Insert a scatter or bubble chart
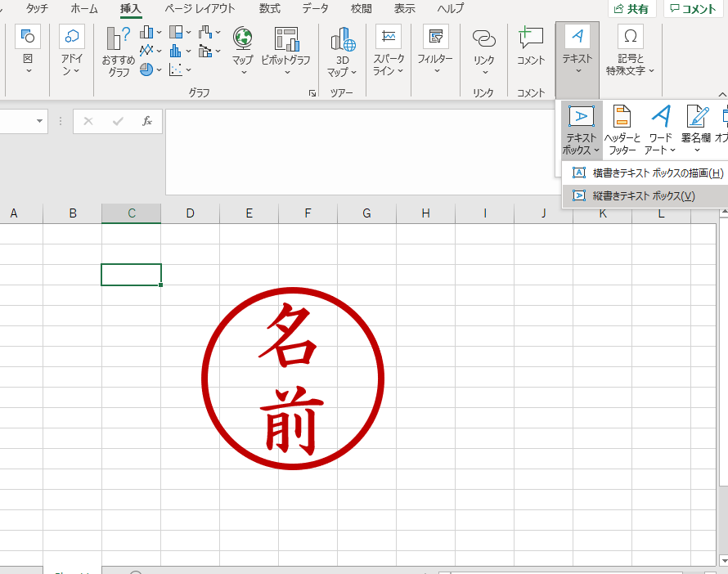This screenshot has width=728, height=574. click(x=176, y=70)
